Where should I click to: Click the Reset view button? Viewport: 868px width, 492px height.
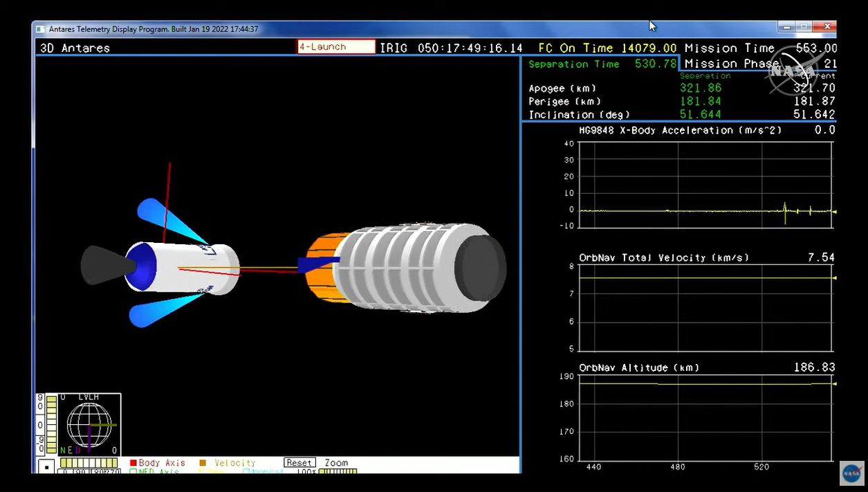pos(299,462)
